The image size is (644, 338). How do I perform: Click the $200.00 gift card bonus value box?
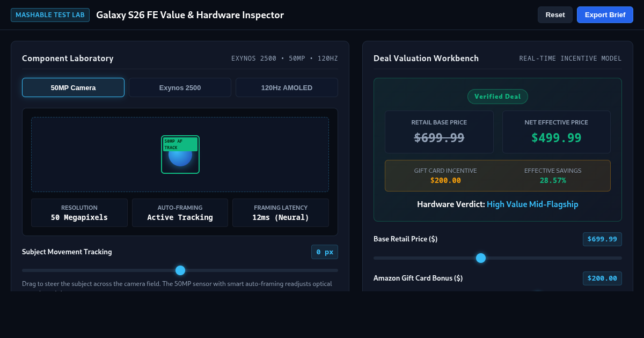pos(602,278)
